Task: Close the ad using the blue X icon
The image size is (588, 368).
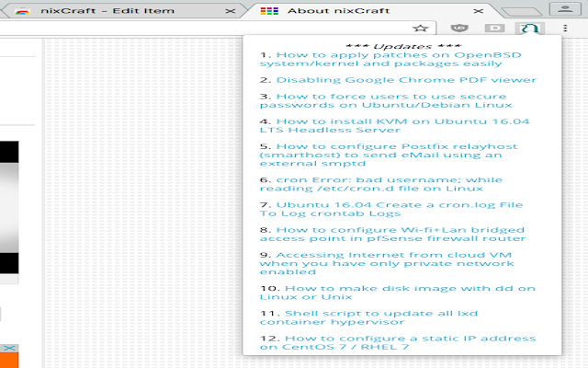Action: (x=9, y=348)
